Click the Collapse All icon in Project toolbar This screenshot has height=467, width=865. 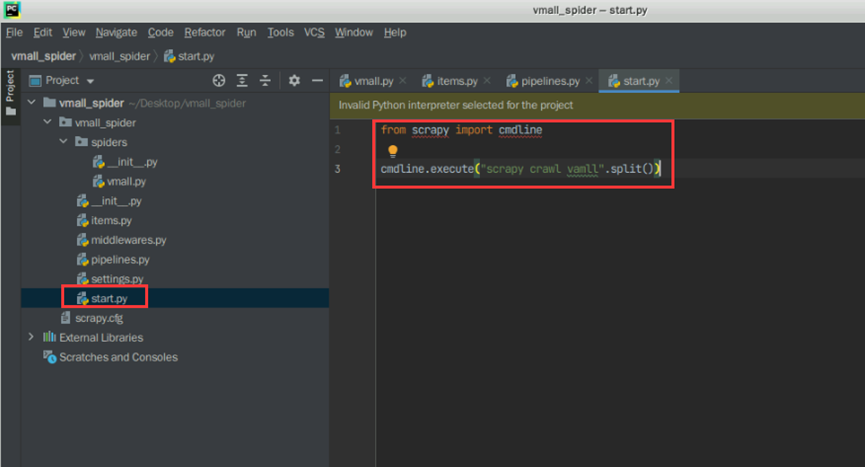265,80
